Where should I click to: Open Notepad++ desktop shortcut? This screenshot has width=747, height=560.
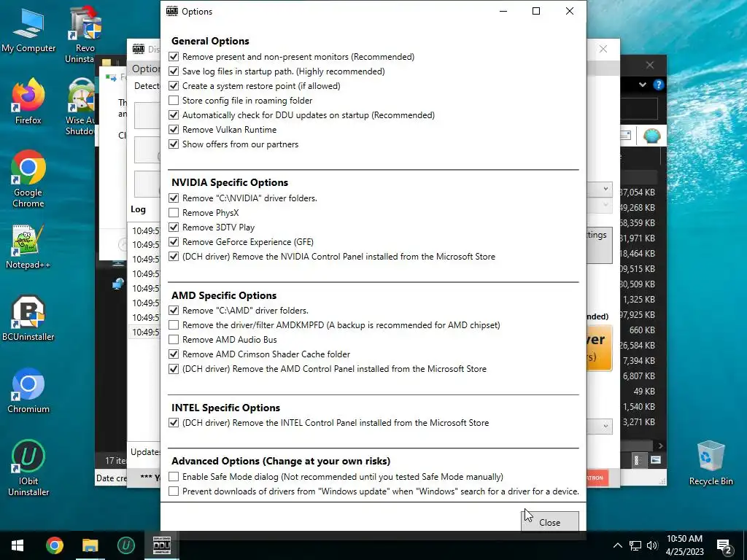point(28,246)
